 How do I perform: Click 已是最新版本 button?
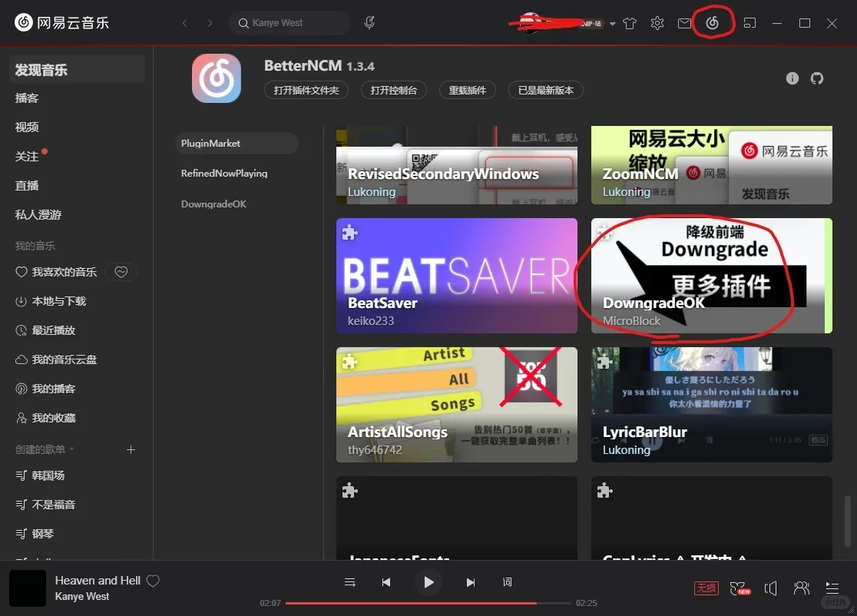coord(545,90)
